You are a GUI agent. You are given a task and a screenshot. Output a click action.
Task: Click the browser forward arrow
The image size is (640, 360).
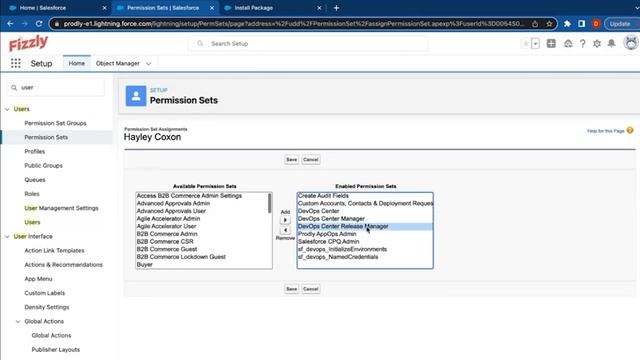click(24, 24)
